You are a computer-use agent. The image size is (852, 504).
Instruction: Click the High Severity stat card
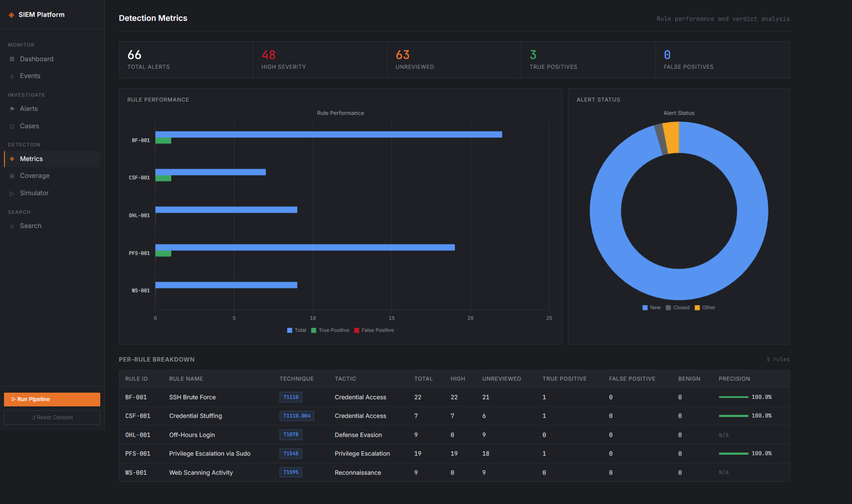[x=320, y=60]
